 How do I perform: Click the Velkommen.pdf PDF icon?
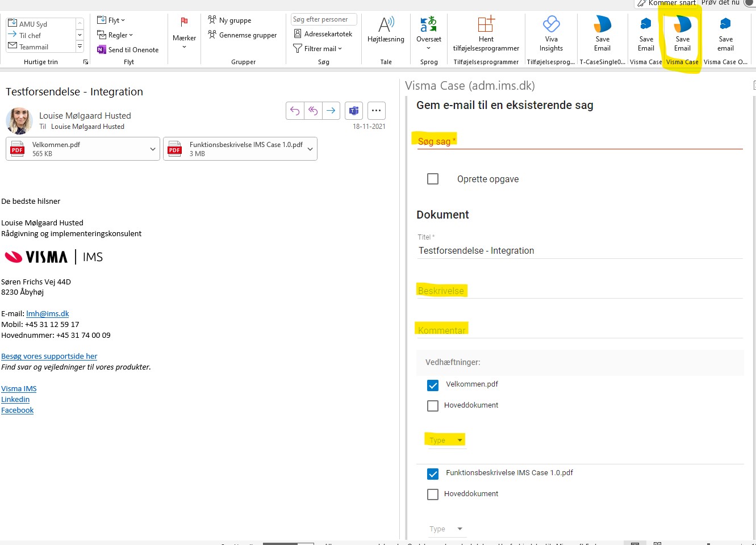[18, 149]
